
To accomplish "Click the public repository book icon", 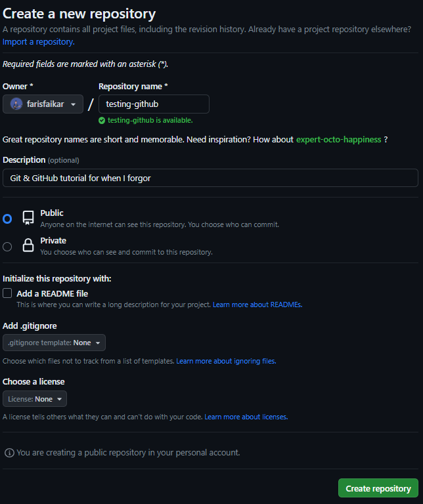I will pyautogui.click(x=28, y=218).
